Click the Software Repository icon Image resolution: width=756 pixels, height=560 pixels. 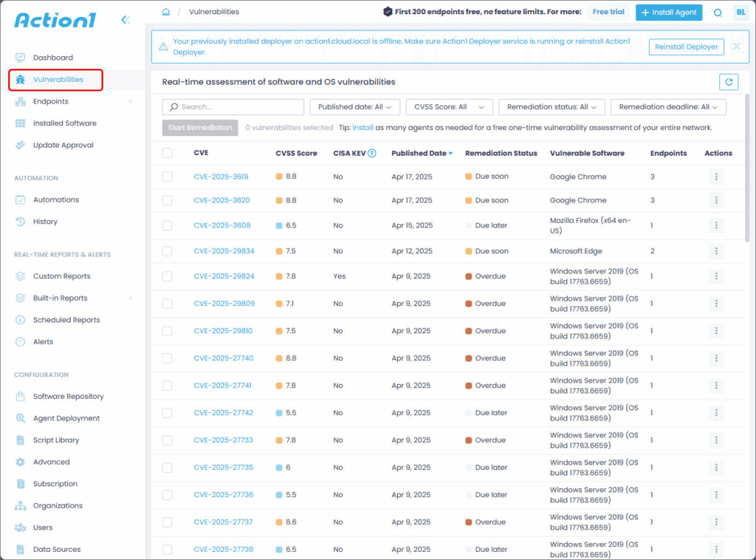20,396
